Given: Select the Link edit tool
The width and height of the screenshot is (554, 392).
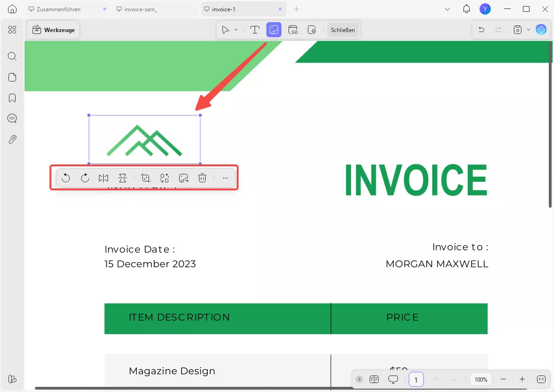Looking at the screenshot, I should 293,30.
